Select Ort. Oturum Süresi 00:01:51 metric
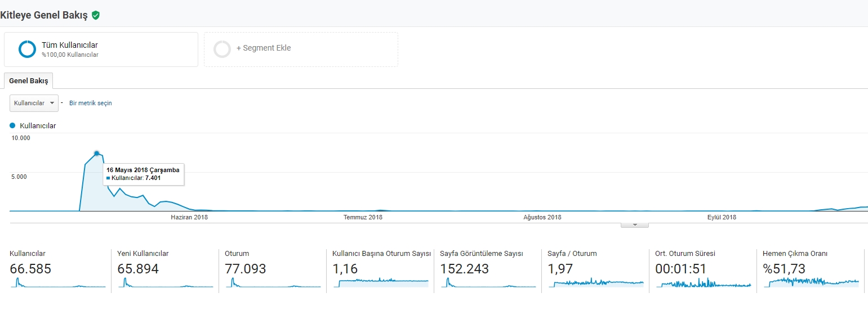Screen dimensions: 868x324 click(703, 271)
